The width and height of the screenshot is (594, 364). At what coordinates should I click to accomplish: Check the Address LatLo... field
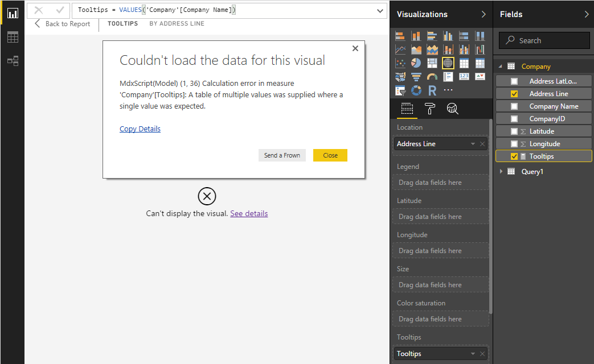[514, 81]
